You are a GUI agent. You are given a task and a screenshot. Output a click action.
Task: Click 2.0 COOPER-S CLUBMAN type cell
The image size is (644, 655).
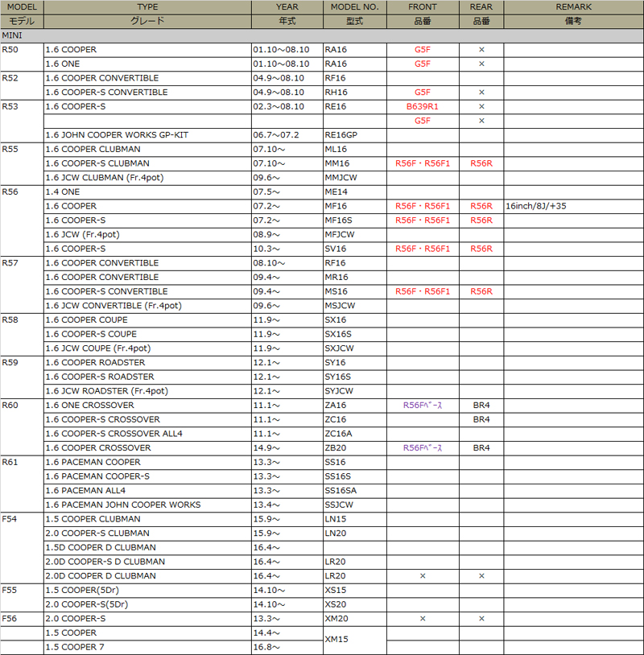click(147, 533)
